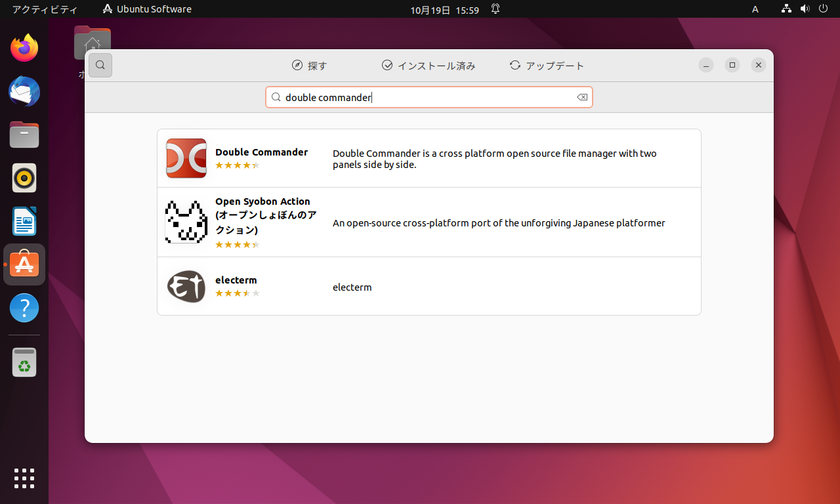Launch Thunderbird mail from the dock
The width and height of the screenshot is (840, 504).
(24, 91)
